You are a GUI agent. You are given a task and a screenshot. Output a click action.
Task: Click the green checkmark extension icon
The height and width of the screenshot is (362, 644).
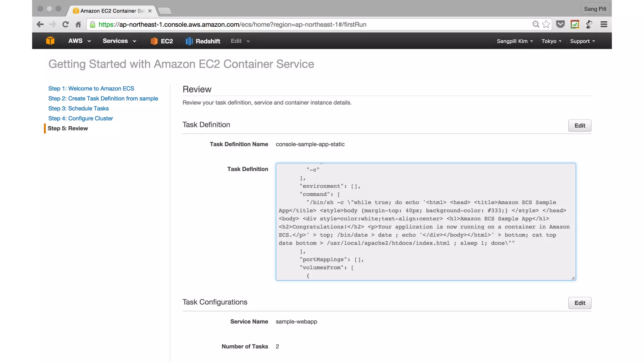[575, 25]
